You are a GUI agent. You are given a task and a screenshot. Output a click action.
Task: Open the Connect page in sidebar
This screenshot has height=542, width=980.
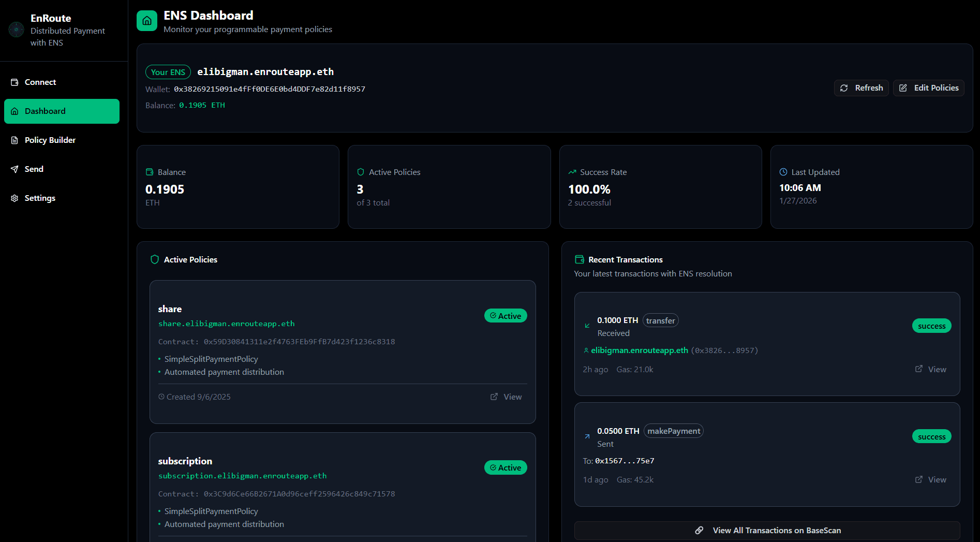coord(40,82)
